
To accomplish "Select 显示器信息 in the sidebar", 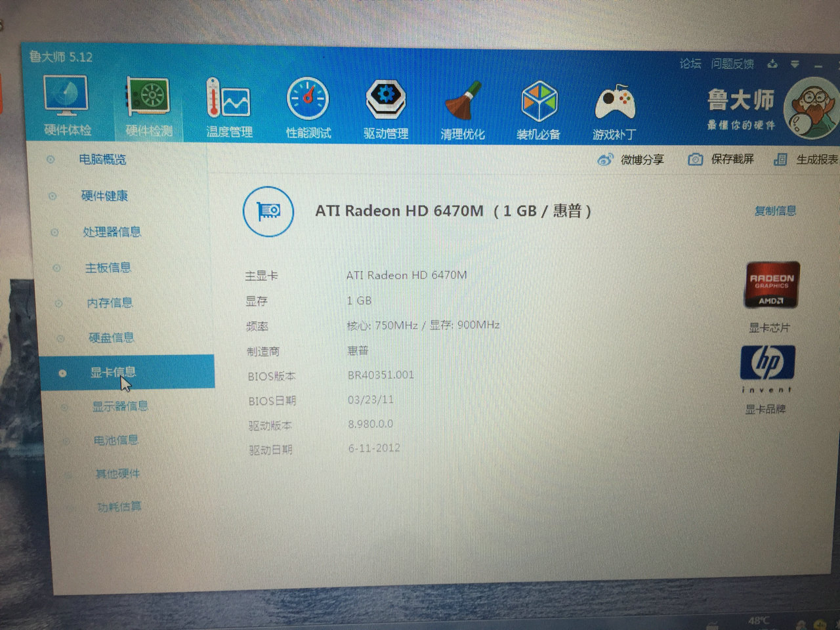I will pos(120,406).
